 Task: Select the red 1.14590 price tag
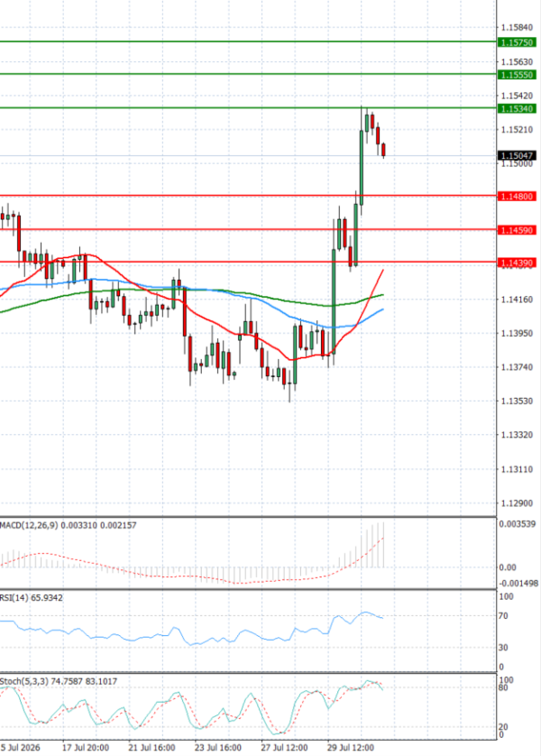517,230
